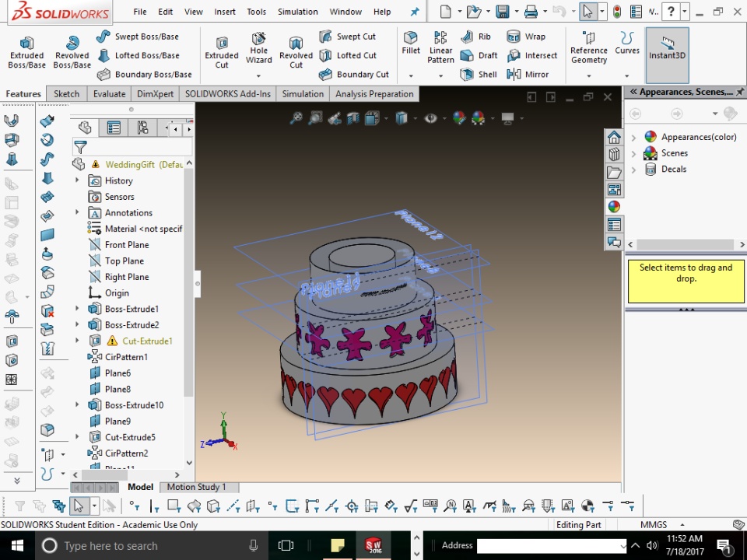Open the Windows Start menu
Viewport: 747px width, 560px height.
tap(17, 546)
